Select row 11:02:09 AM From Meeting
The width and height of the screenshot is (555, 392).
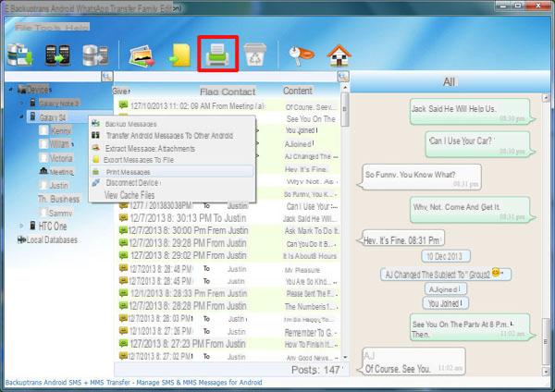228,105
